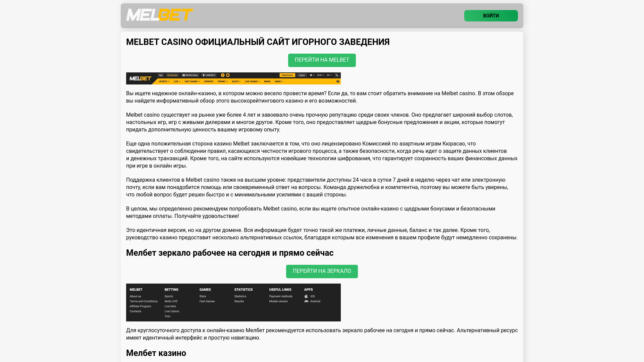Click the ПЕРЕЙТИ НА MELBET button

click(322, 60)
